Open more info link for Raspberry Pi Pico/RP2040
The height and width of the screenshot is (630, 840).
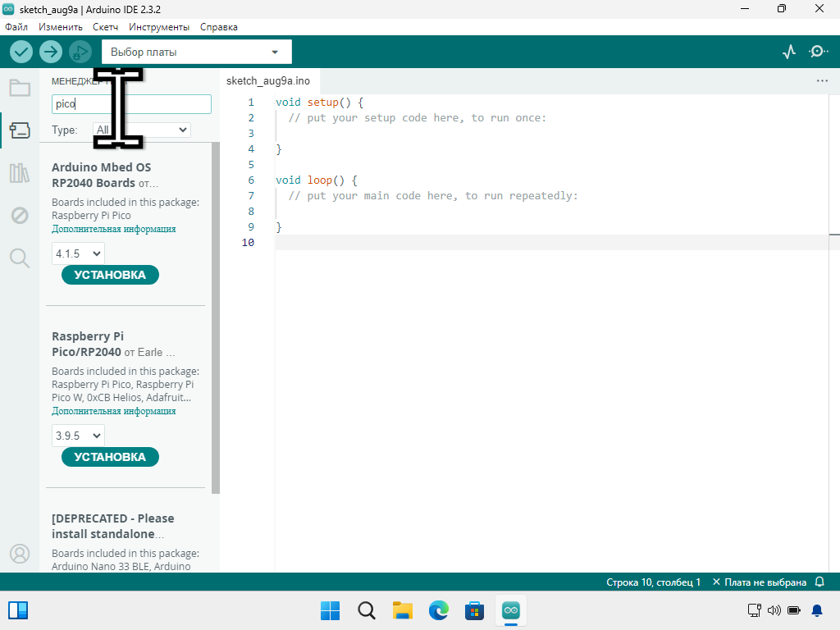[x=113, y=411]
